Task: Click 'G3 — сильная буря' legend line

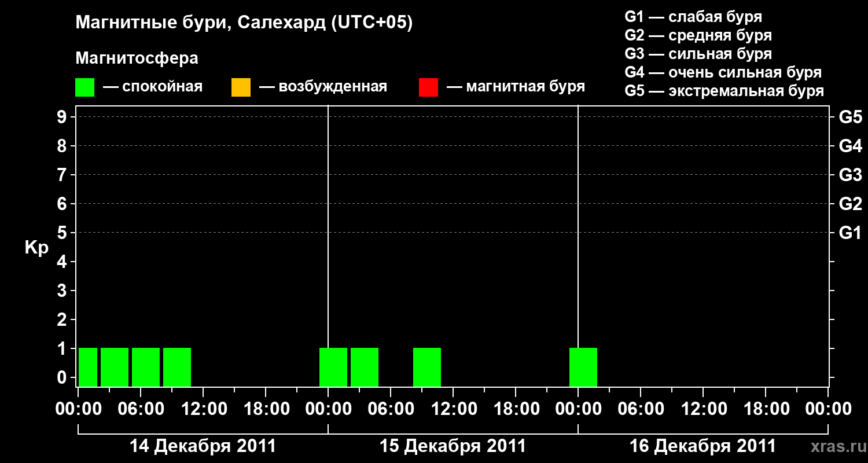Action: click(x=698, y=54)
